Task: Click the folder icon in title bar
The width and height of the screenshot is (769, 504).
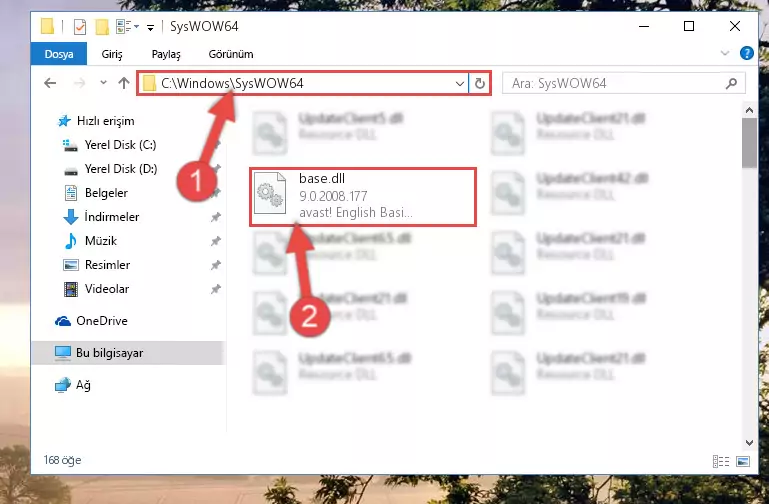Action: tap(48, 26)
